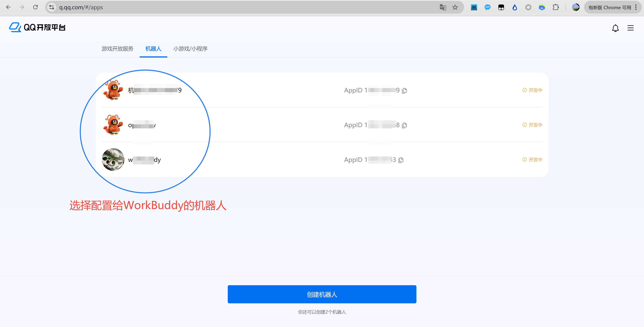Click the white rose avatar of the third robot
This screenshot has width=644, height=327.
(113, 160)
